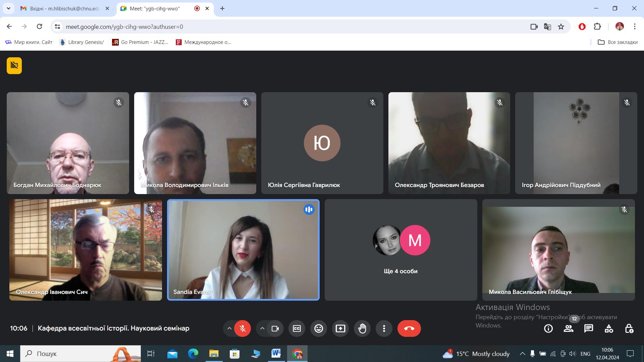Click the Present now screen share icon
This screenshot has width=644, height=362.
tap(340, 328)
